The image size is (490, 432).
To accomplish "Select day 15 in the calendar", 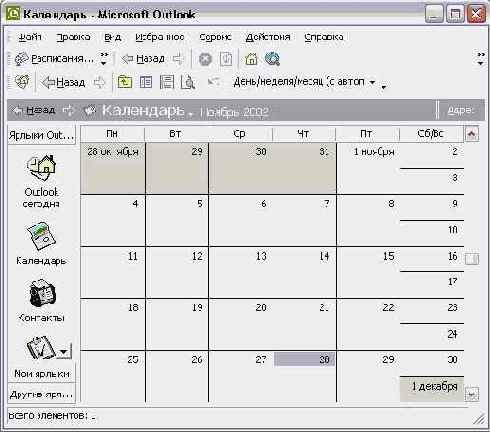I will click(368, 273).
